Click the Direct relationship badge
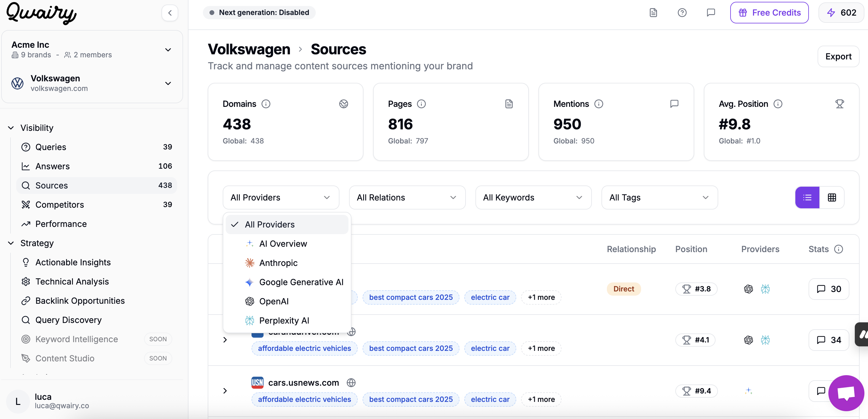The height and width of the screenshot is (419, 868). coord(623,289)
